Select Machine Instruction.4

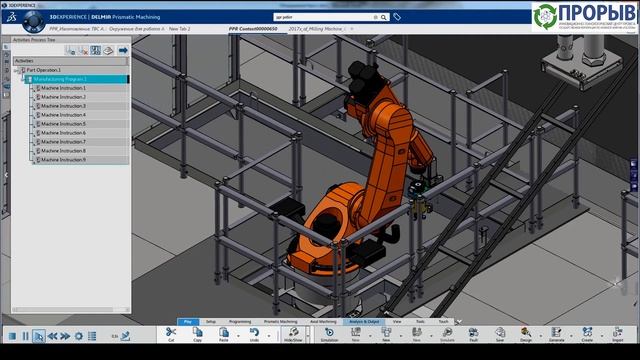(x=63, y=115)
